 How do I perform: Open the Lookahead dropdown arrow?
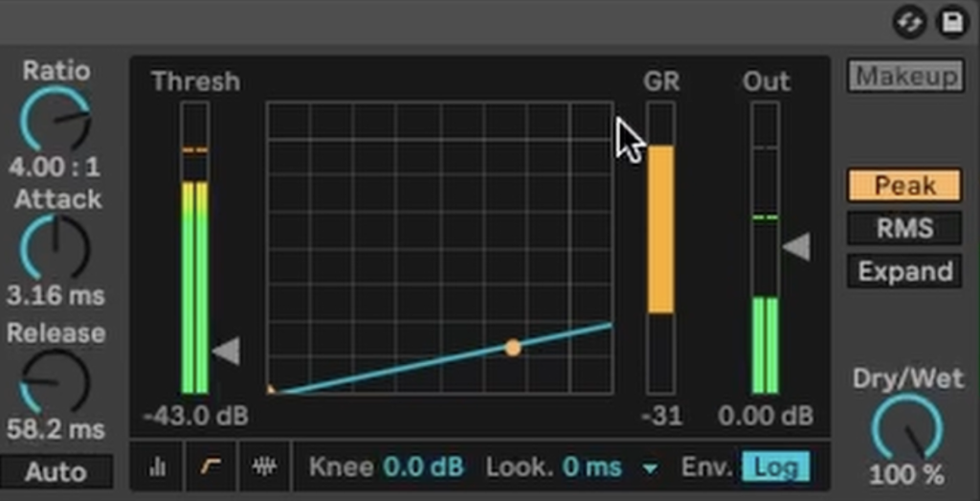point(651,467)
